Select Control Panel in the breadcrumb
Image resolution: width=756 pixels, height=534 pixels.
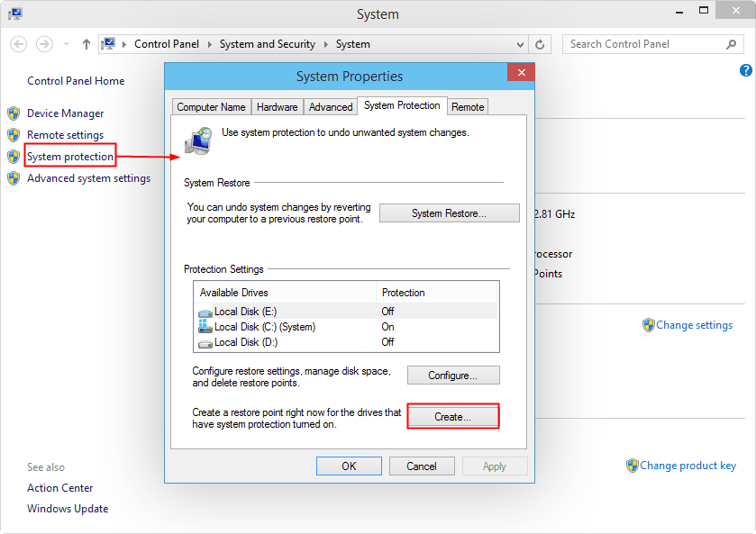(167, 44)
